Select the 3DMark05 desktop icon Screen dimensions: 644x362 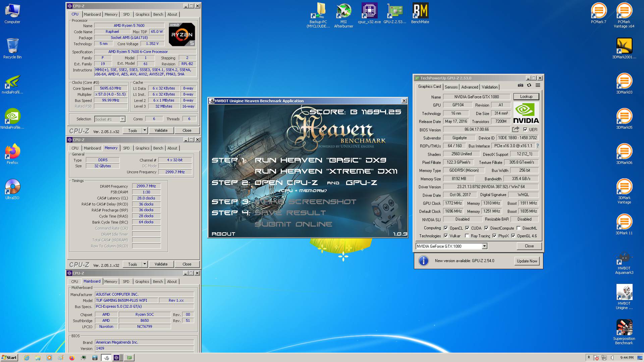point(624,119)
